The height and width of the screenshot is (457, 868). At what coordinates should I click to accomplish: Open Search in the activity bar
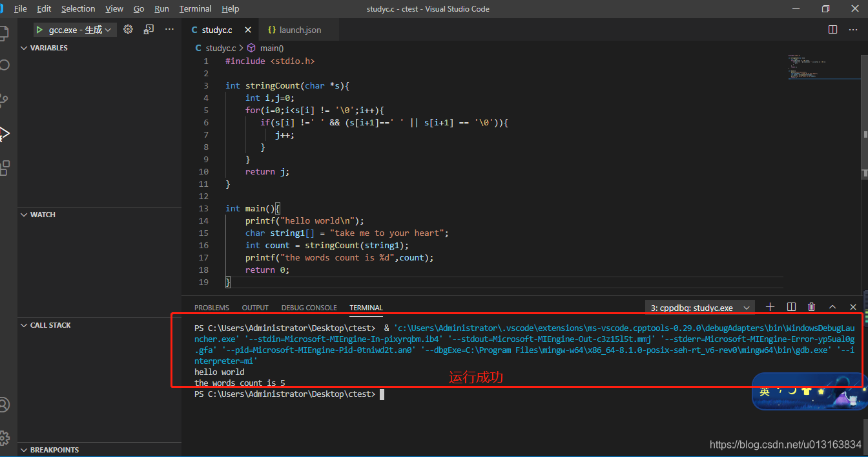(3, 65)
